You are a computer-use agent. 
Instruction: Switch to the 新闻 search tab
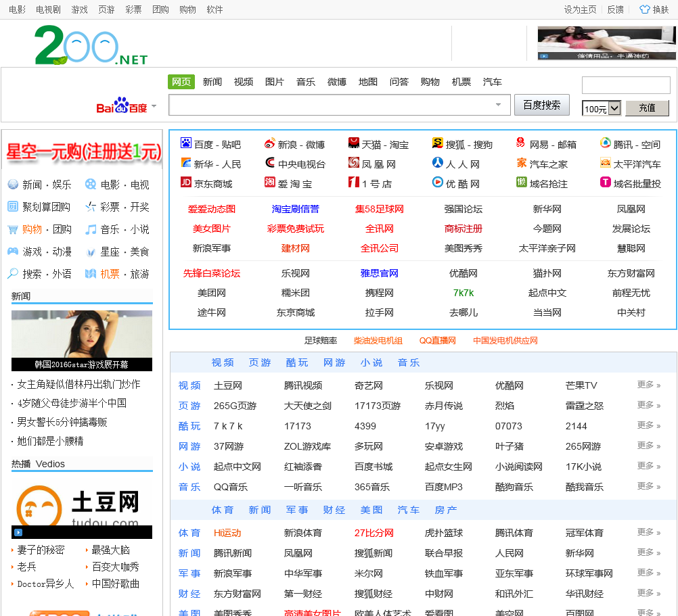[x=212, y=82]
